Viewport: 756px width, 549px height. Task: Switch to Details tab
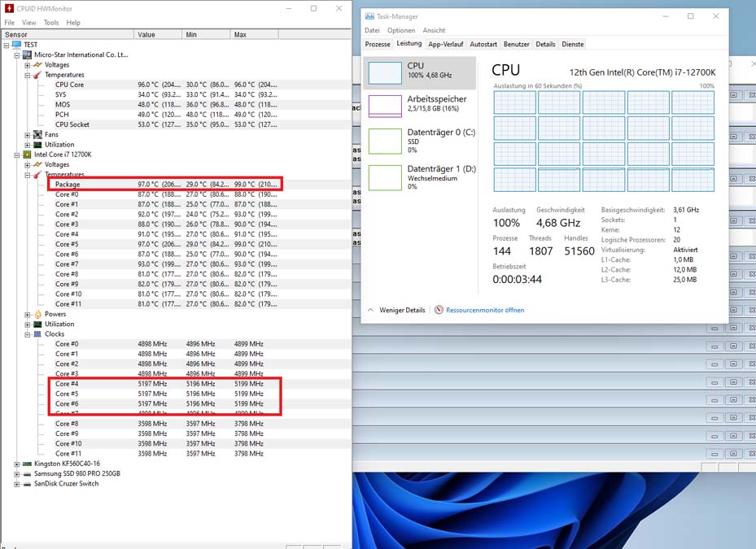click(545, 45)
